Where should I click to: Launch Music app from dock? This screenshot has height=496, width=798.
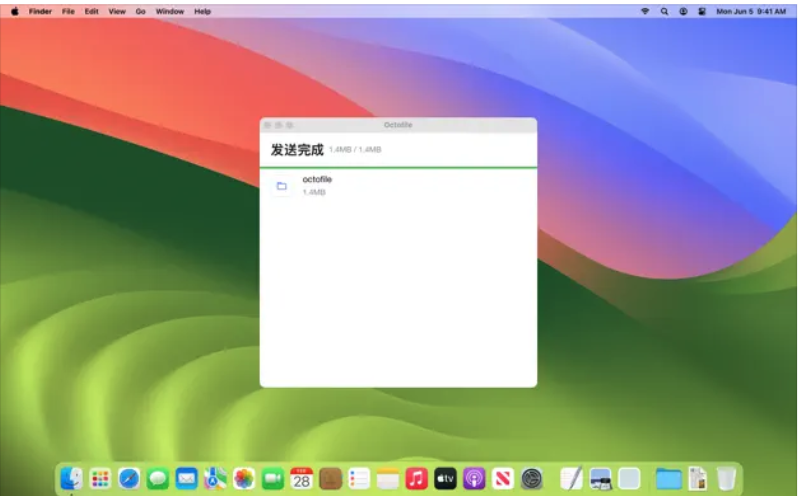pyautogui.click(x=416, y=478)
